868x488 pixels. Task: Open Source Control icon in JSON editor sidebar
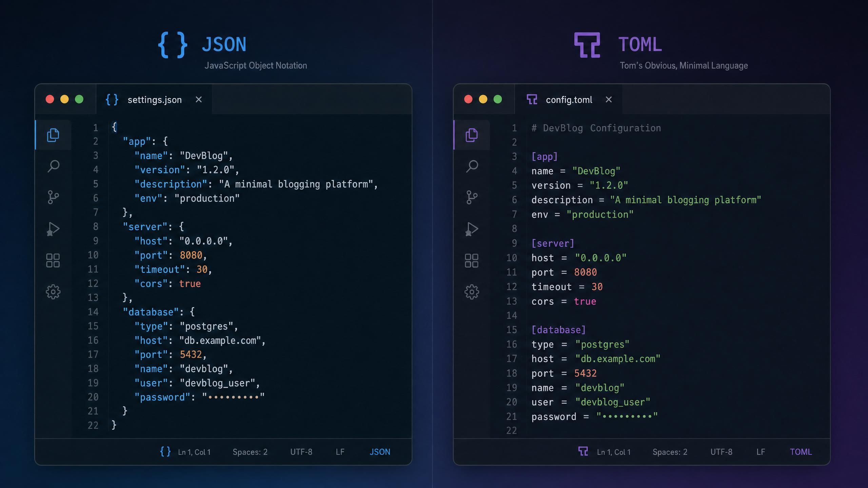(x=53, y=197)
